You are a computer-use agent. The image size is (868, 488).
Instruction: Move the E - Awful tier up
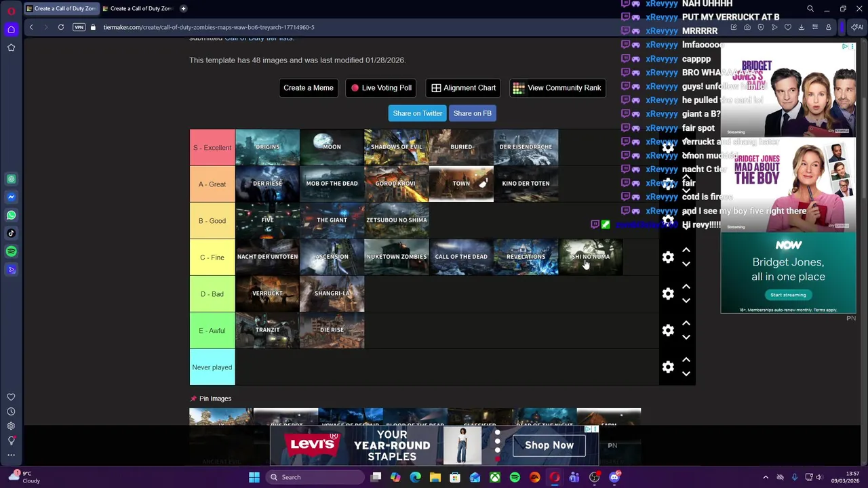[x=686, y=323]
